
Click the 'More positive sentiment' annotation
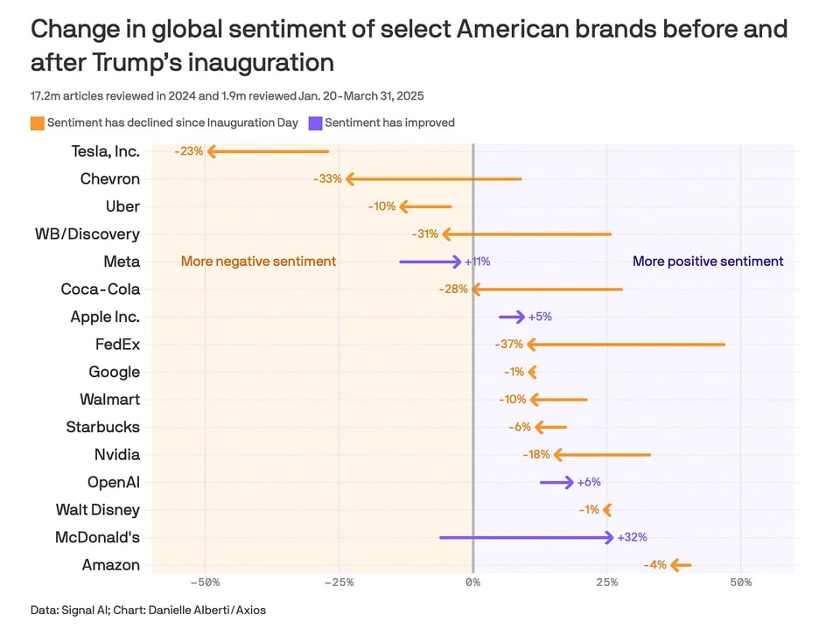[708, 262]
